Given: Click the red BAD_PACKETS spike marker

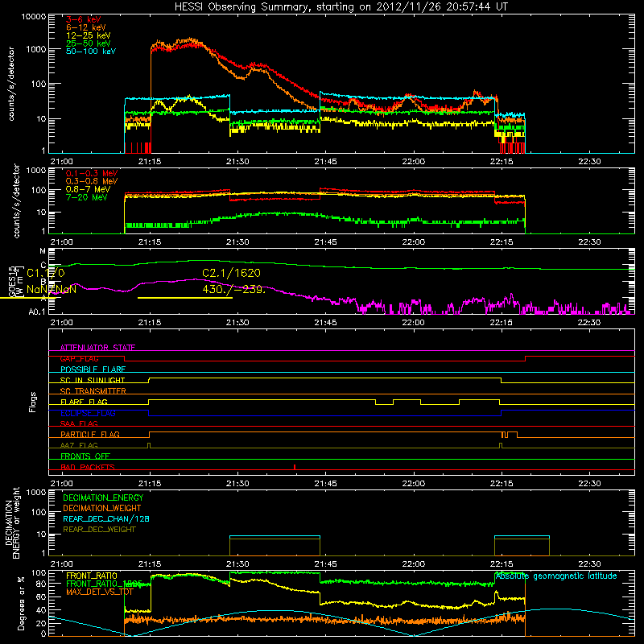Looking at the screenshot, I should (295, 467).
